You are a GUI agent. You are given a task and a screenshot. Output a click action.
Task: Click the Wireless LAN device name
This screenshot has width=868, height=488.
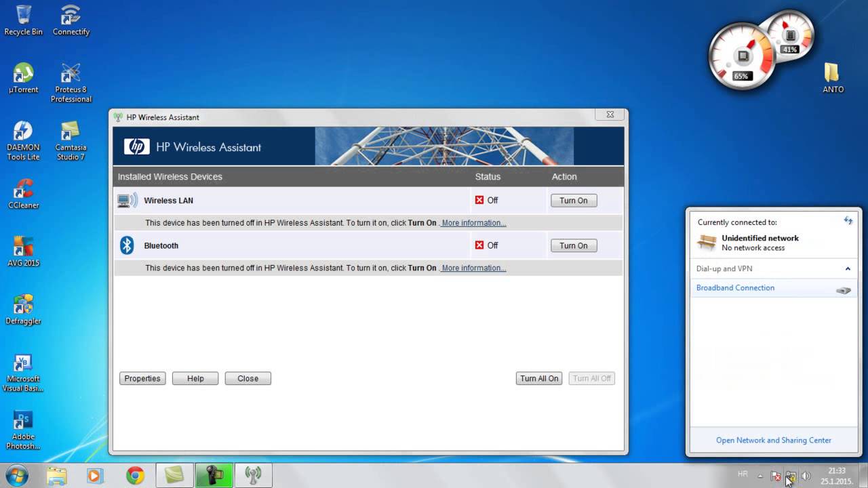pyautogui.click(x=169, y=201)
